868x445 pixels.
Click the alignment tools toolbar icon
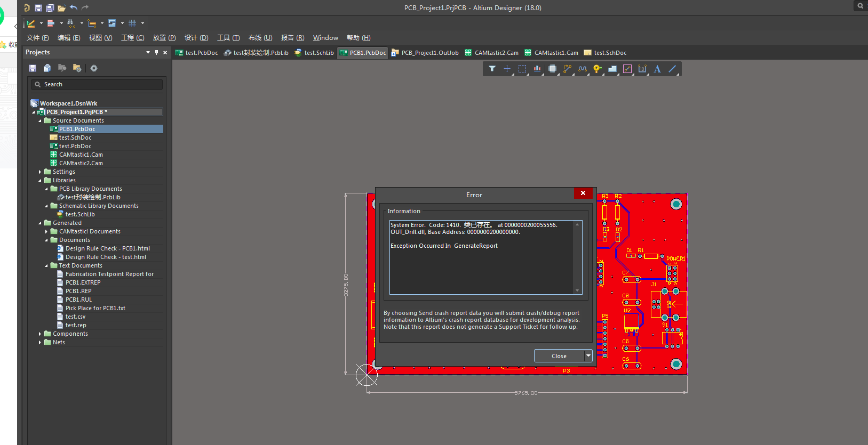[x=51, y=23]
